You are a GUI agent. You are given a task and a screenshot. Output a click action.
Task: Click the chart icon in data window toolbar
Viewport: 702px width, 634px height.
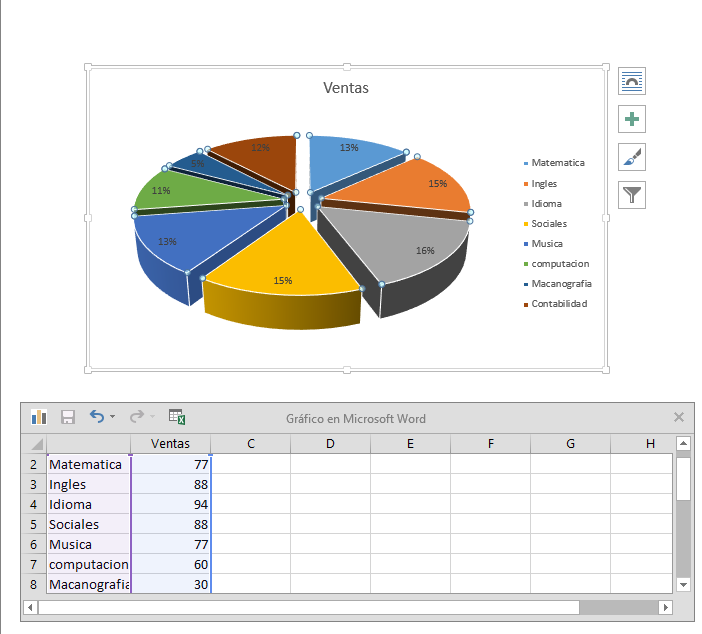pyautogui.click(x=39, y=417)
